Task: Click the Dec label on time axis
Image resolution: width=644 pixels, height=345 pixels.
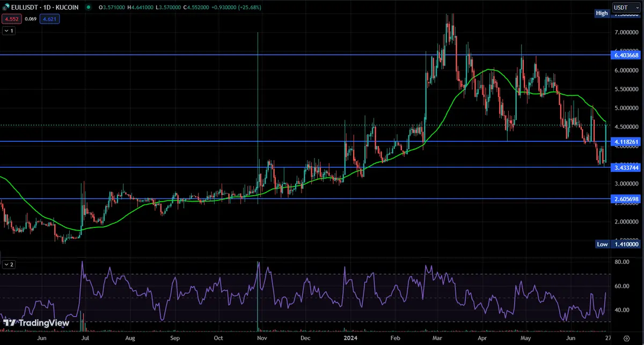Action: click(306, 339)
